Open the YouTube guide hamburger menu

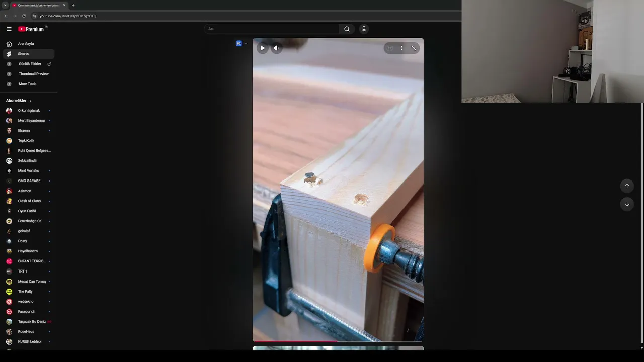[x=9, y=29]
